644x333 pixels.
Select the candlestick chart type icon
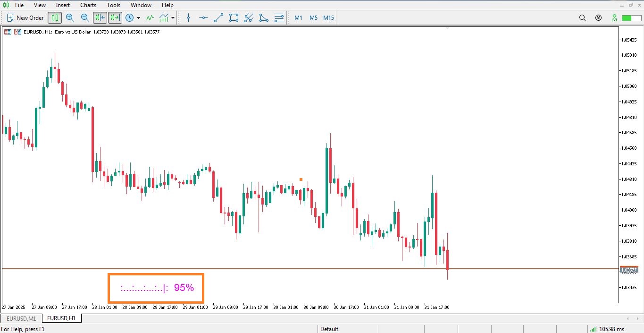[55, 18]
